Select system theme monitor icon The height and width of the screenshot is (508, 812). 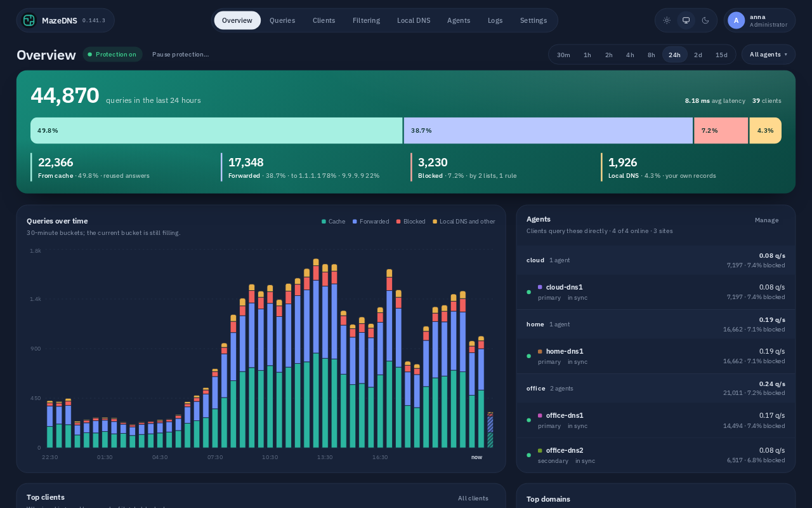coord(686,20)
